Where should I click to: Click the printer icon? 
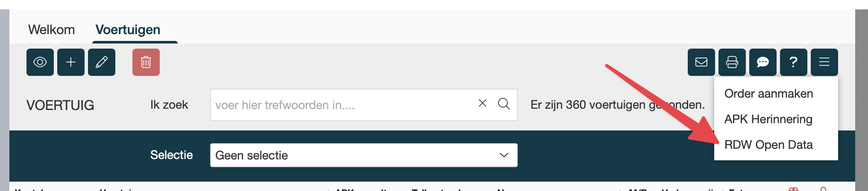click(732, 62)
